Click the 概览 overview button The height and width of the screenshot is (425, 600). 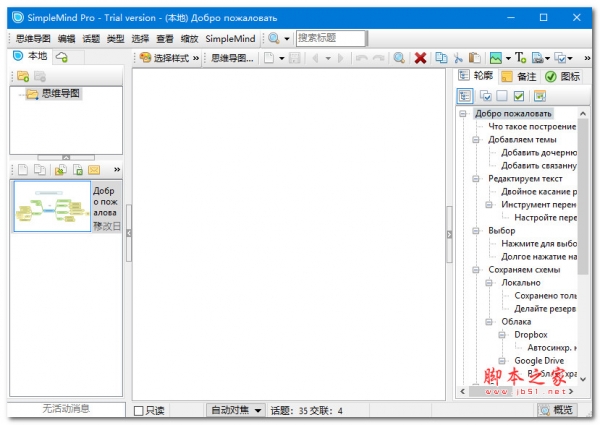(x=556, y=410)
